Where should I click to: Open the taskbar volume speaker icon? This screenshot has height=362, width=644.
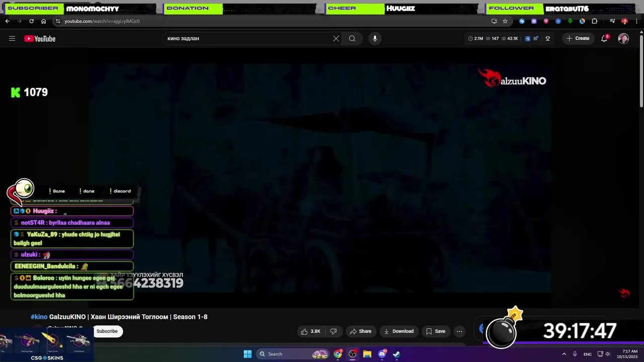click(608, 354)
